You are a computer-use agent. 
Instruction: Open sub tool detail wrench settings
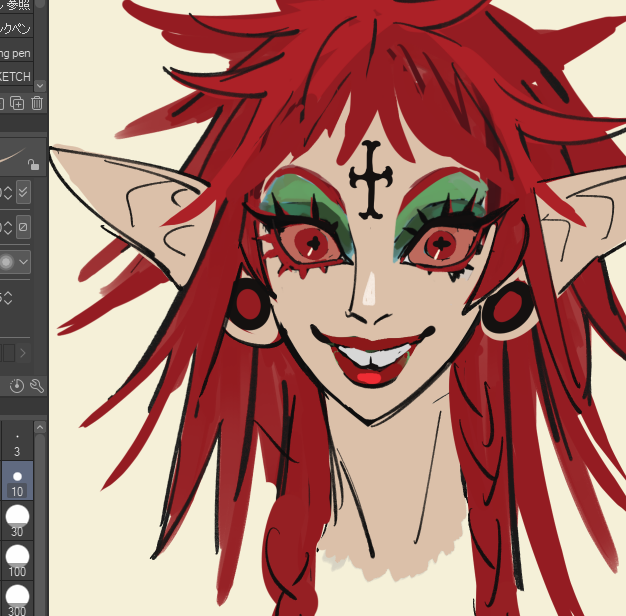tap(37, 386)
